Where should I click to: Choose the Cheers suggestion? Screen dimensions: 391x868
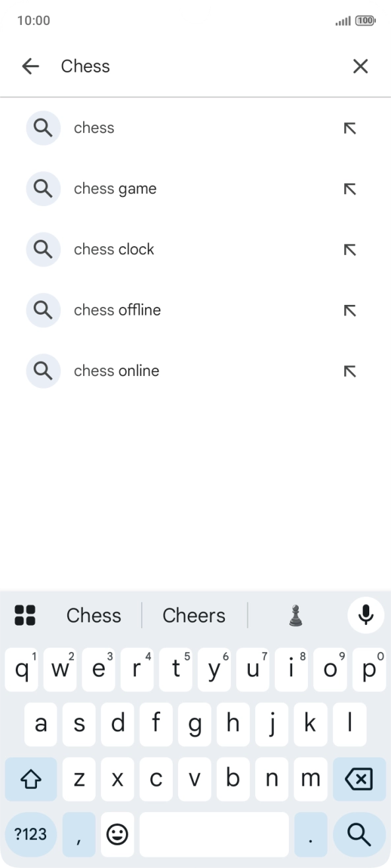(194, 615)
